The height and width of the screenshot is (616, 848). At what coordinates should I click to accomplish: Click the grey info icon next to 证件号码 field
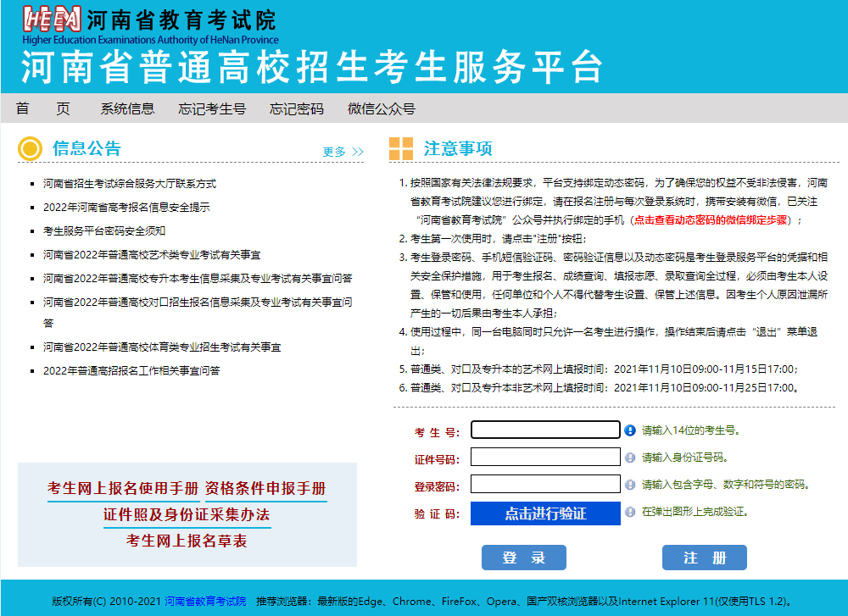tap(629, 458)
